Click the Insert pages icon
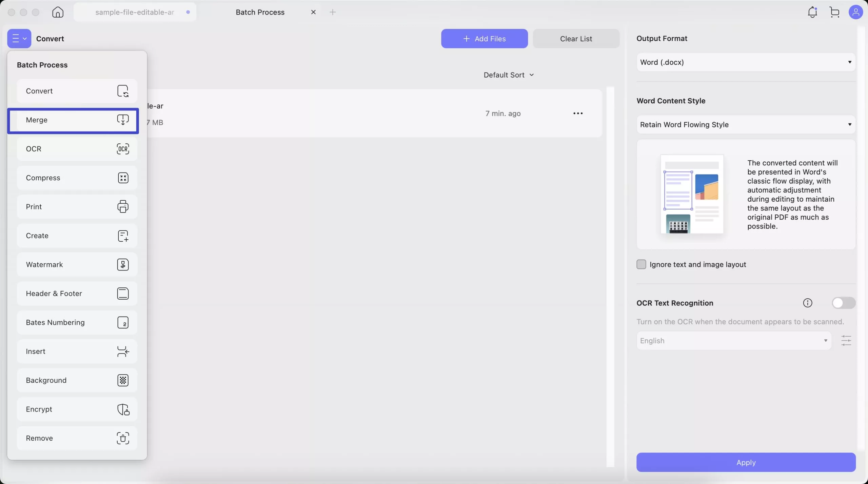Screen dimensions: 868x484 (123, 351)
